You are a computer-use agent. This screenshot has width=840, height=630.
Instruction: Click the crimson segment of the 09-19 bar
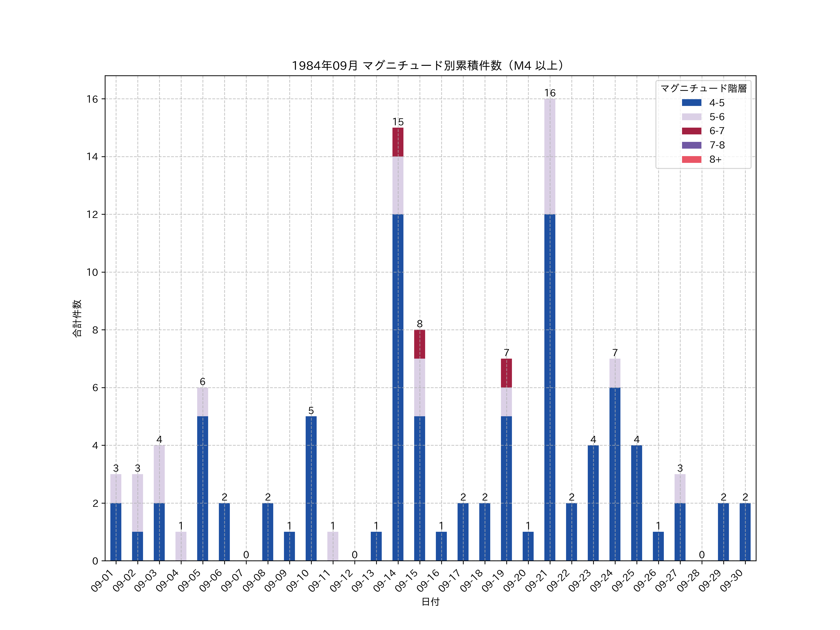pyautogui.click(x=506, y=373)
